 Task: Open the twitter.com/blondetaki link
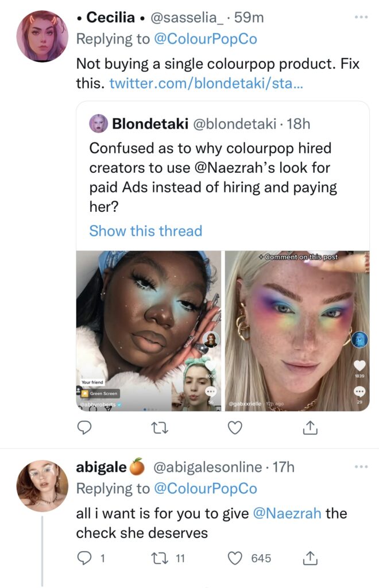206,83
